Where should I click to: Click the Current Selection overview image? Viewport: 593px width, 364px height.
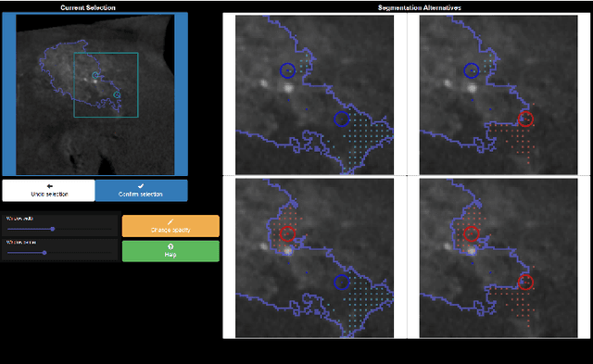95,94
